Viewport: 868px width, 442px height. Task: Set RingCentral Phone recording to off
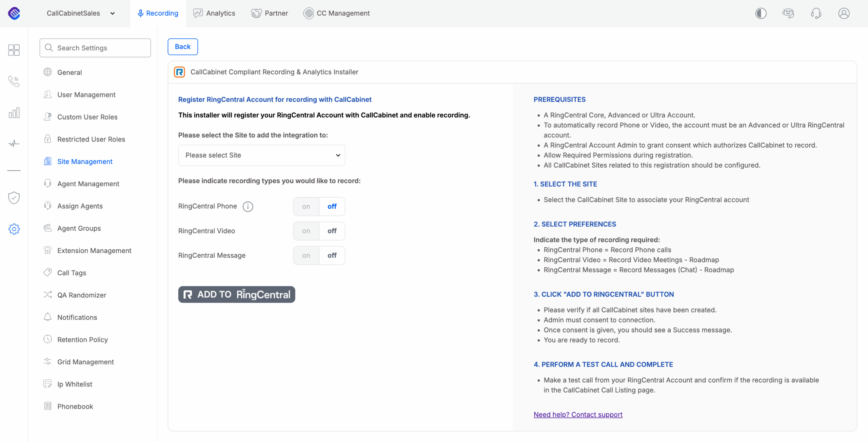pos(332,206)
